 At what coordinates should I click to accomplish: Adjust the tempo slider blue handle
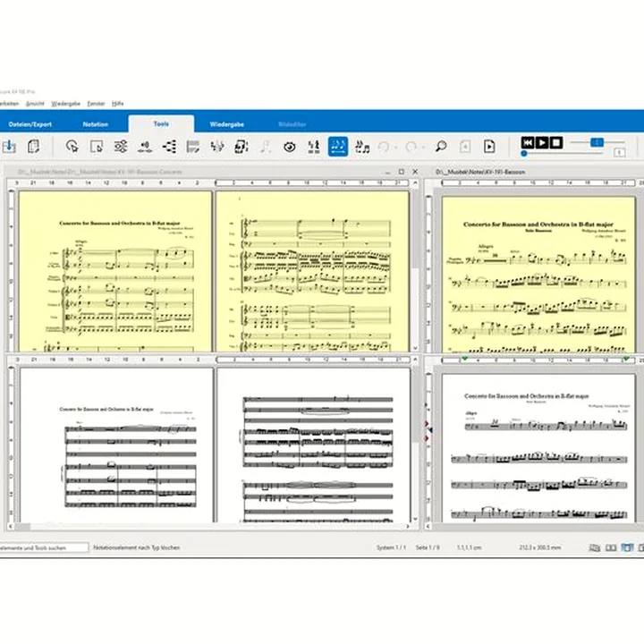[597, 142]
